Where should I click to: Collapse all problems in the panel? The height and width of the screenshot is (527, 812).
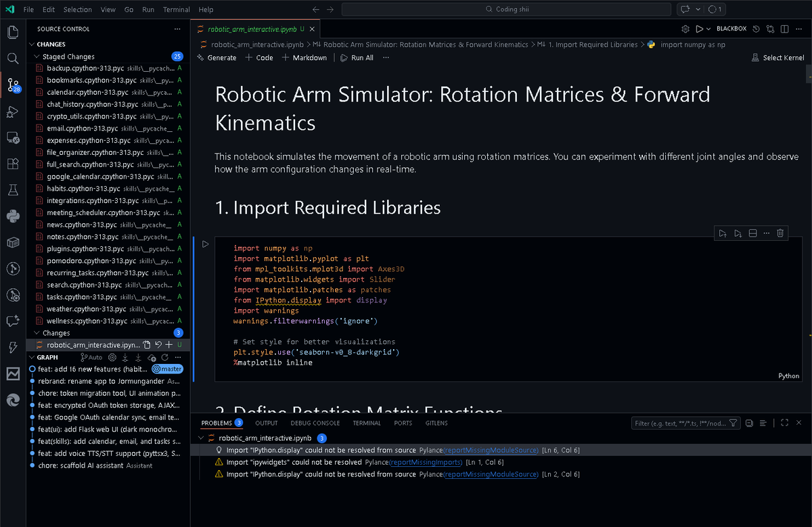click(x=749, y=423)
